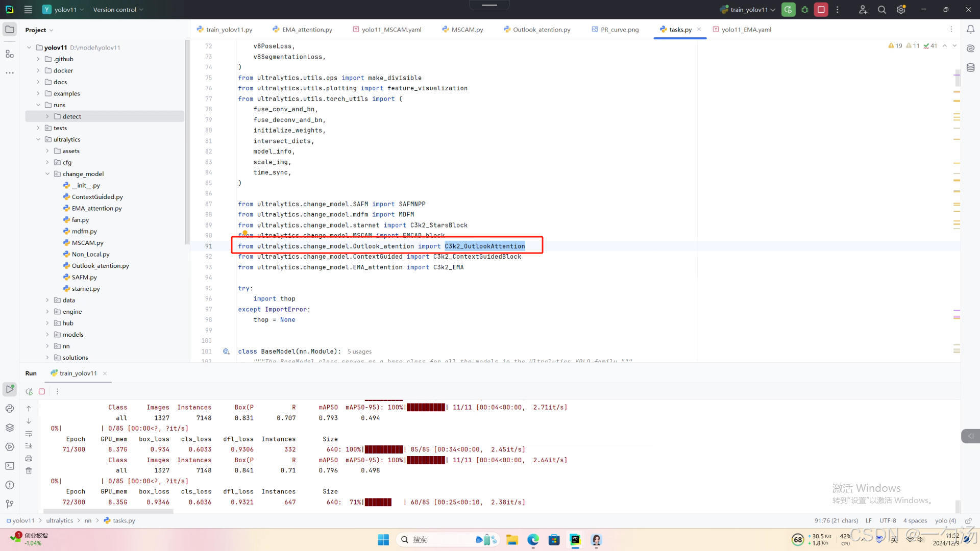Switch to the MSCAM.py editor tab
The image size is (980, 551).
point(467,30)
